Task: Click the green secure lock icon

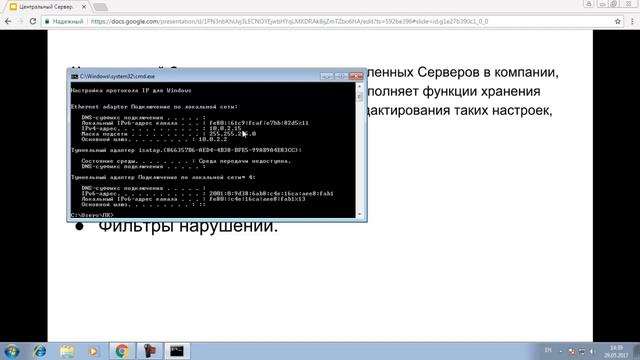Action: tap(47, 21)
